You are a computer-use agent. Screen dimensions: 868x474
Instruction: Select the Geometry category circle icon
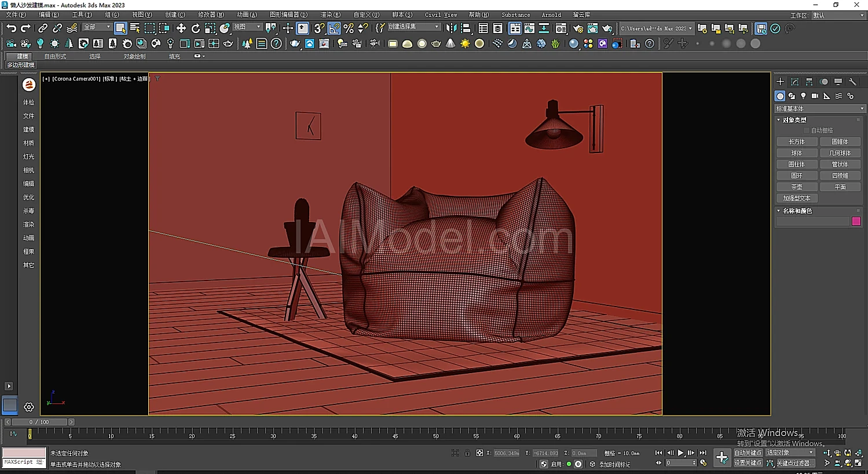pyautogui.click(x=780, y=96)
